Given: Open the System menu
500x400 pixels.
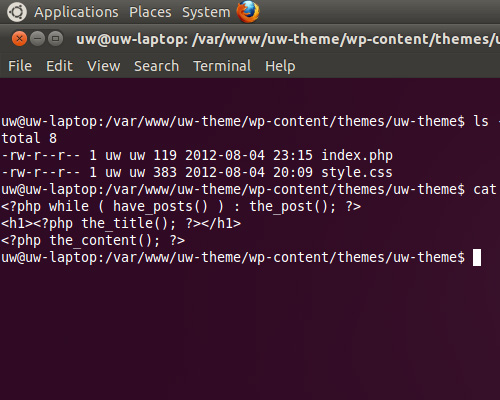Looking at the screenshot, I should click(206, 12).
